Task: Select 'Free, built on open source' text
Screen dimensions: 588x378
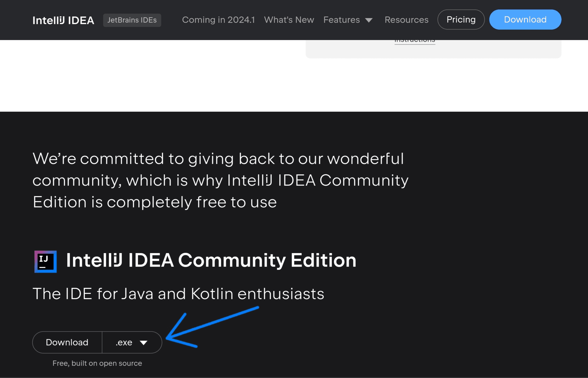Action: (x=97, y=363)
